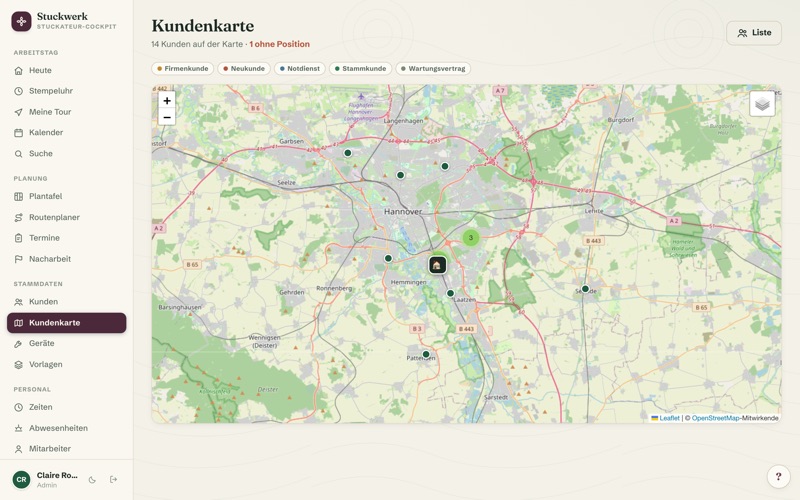Click the Routenplaner icon
The width and height of the screenshot is (800, 500).
[x=18, y=217]
